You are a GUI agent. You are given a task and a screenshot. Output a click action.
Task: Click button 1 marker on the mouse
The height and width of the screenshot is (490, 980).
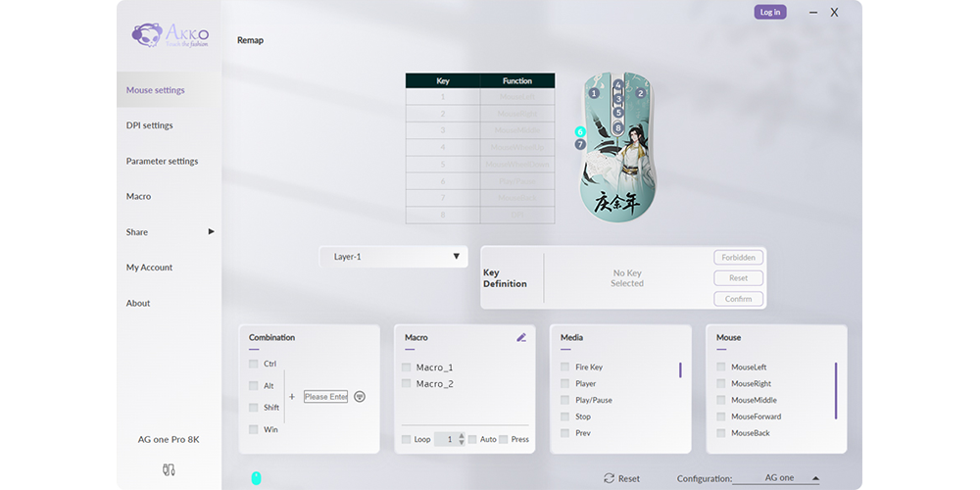pos(594,93)
